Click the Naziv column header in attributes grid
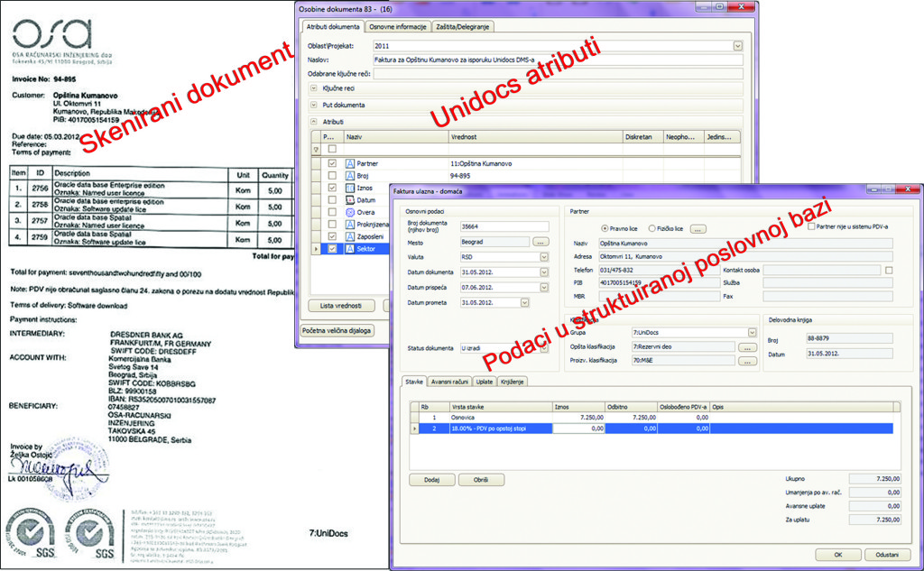The width and height of the screenshot is (924, 571). coord(397,137)
